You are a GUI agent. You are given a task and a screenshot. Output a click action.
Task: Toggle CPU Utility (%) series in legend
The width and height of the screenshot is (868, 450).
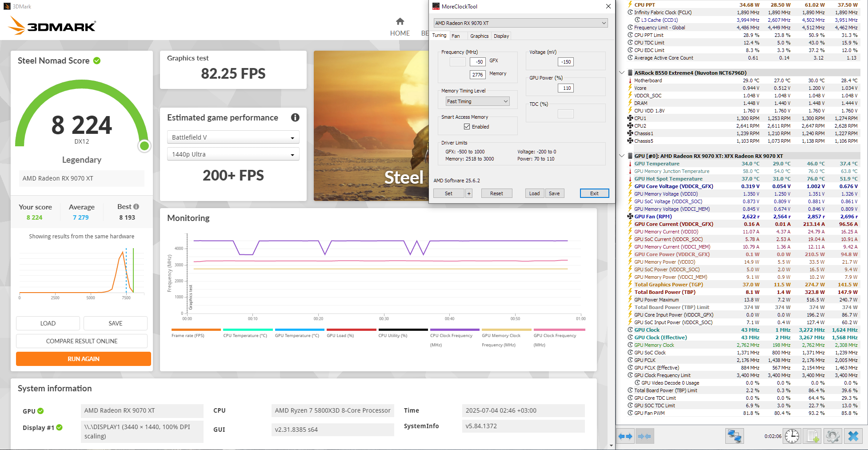tap(403, 333)
